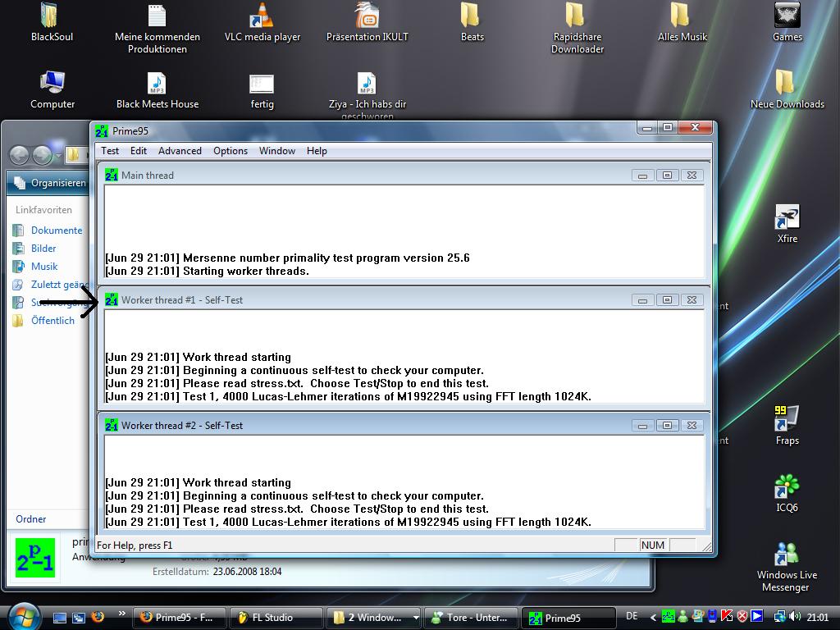Open Musik in Explorer favorites

pos(35,267)
